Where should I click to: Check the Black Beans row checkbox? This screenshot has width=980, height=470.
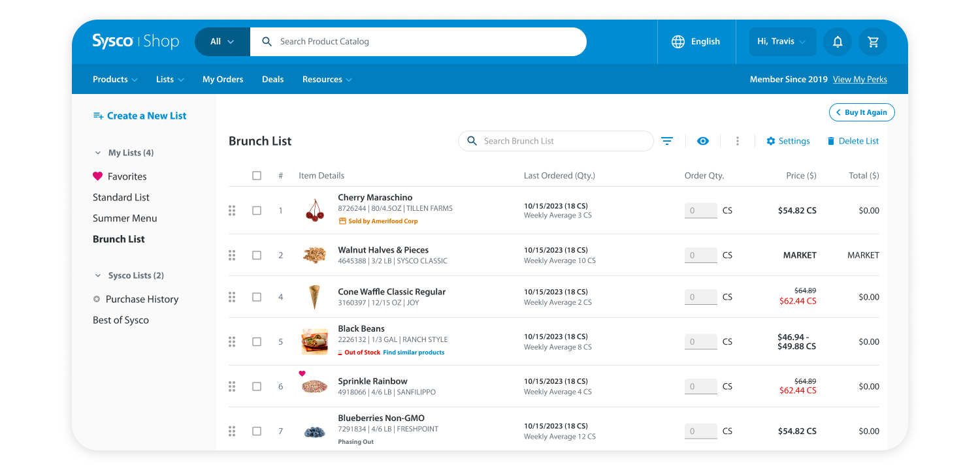pyautogui.click(x=257, y=341)
